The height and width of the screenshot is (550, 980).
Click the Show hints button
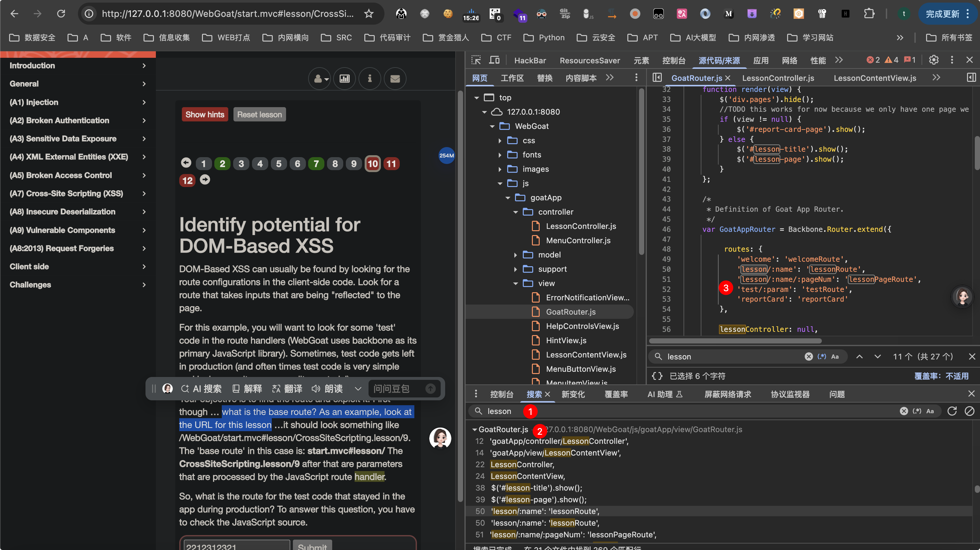coord(205,114)
